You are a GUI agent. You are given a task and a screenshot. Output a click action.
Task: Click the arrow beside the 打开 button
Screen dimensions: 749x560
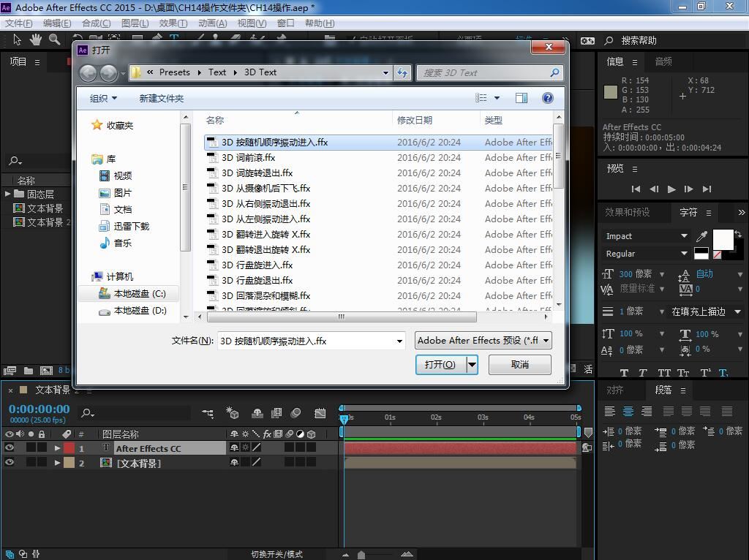[472, 365]
